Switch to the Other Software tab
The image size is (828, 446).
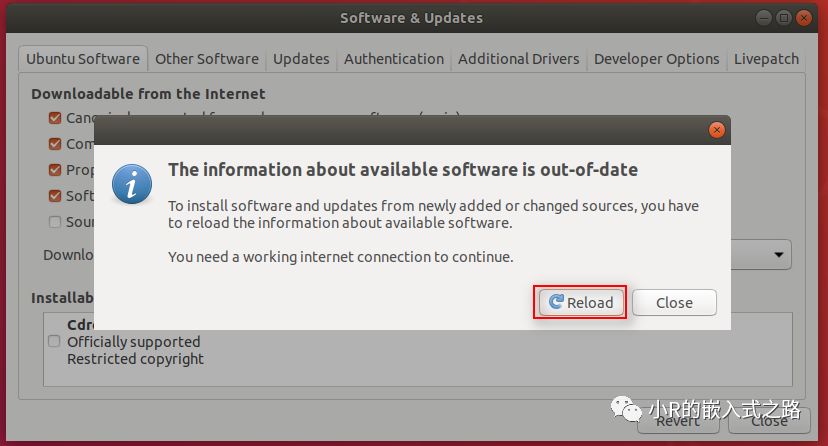(x=206, y=59)
